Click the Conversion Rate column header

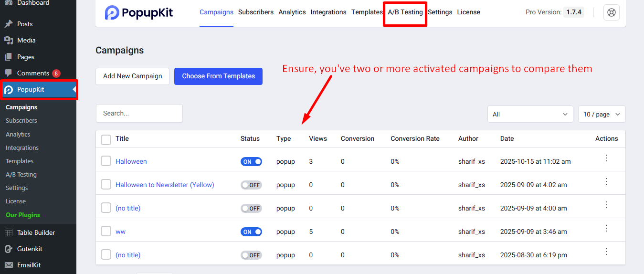415,138
